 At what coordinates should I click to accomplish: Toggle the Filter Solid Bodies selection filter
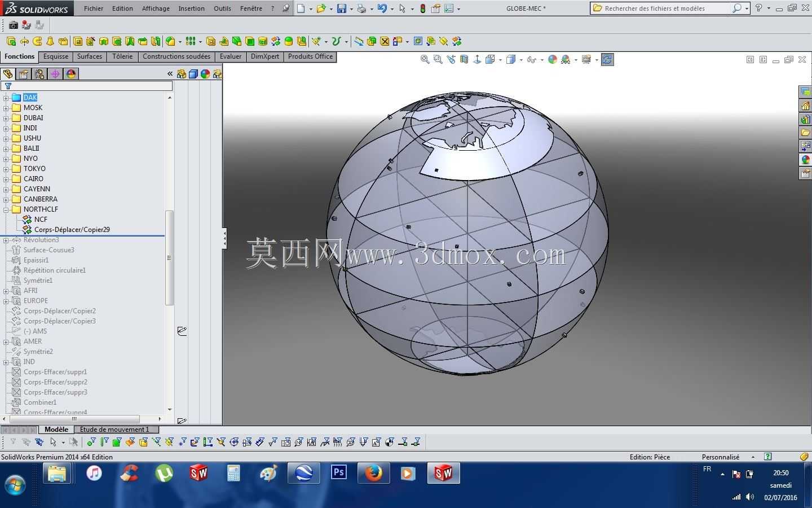click(143, 442)
